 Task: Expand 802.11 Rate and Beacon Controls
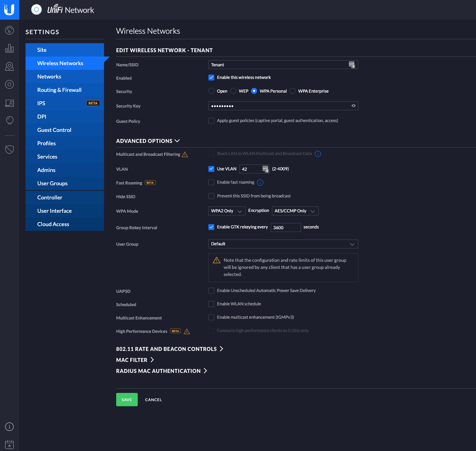pyautogui.click(x=170, y=349)
